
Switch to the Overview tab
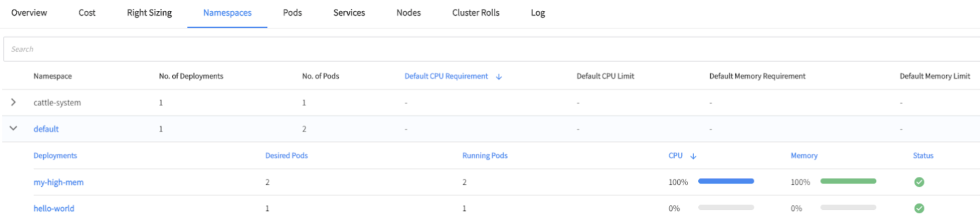29,13
